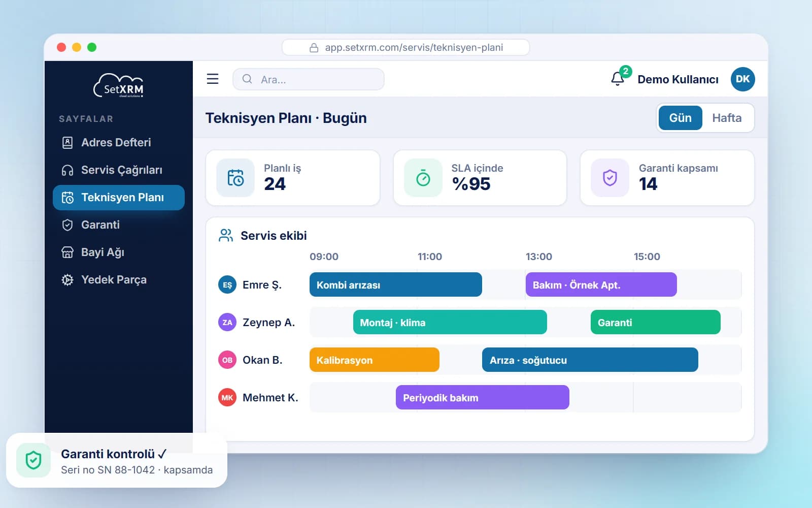Click the Ara... search field

309,79
